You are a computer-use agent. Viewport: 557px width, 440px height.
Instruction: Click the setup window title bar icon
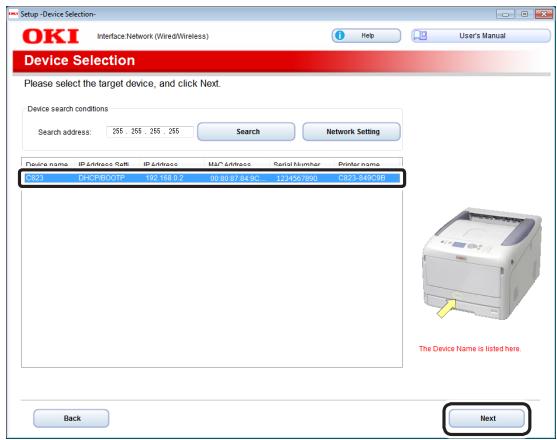(13, 14)
